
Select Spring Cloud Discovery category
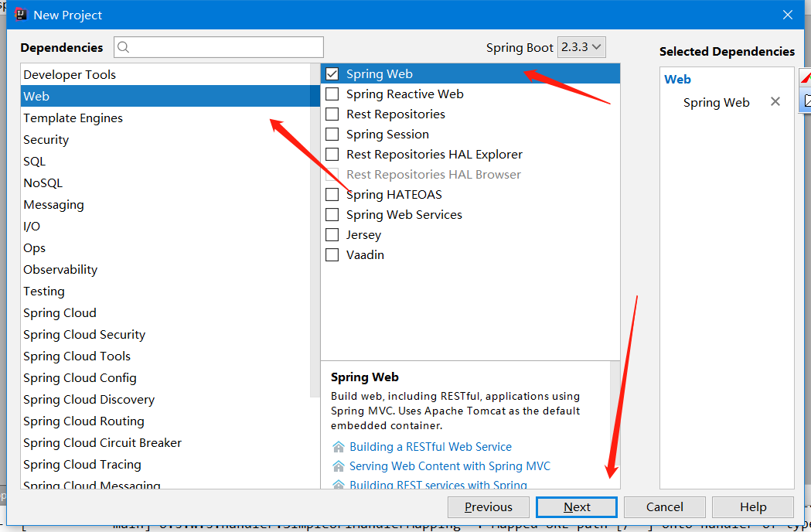[165, 400]
